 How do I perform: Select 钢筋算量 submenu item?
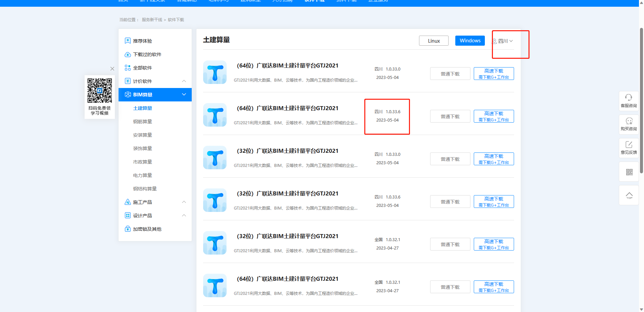tap(142, 122)
